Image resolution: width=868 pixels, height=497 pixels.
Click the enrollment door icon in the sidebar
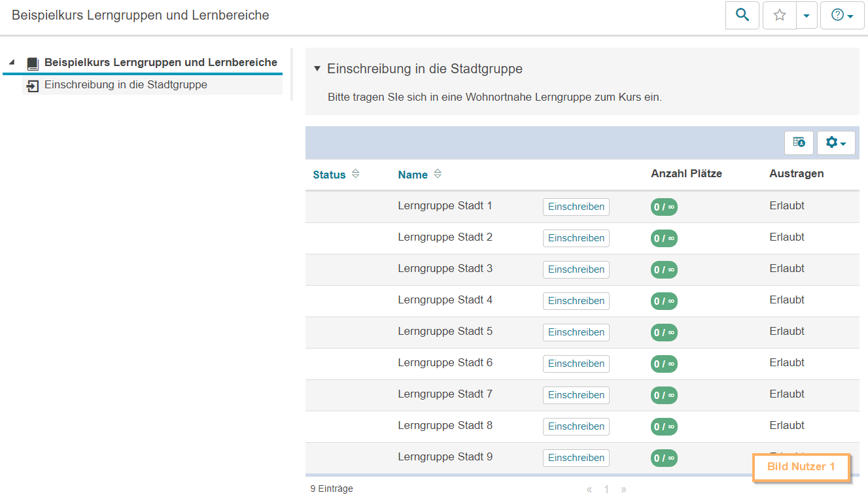33,85
